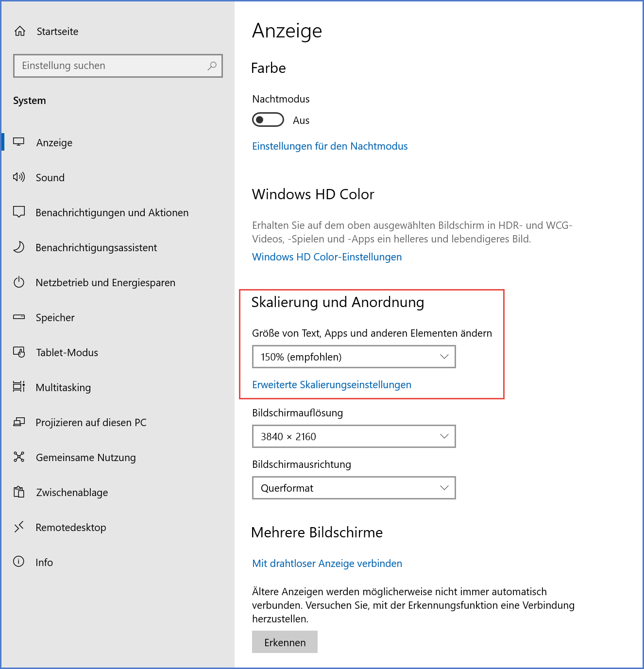This screenshot has width=644, height=669.
Task: Open Zwischenablage settings
Action: (72, 493)
